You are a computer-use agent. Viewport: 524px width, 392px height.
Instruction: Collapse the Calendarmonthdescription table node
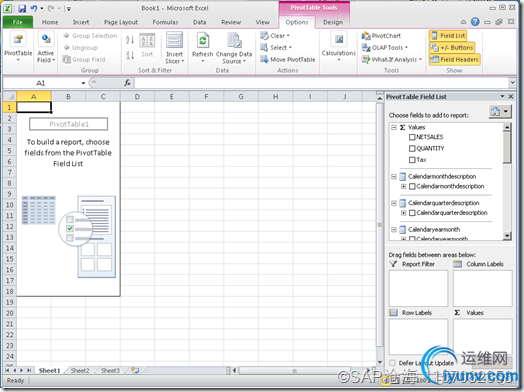click(394, 176)
